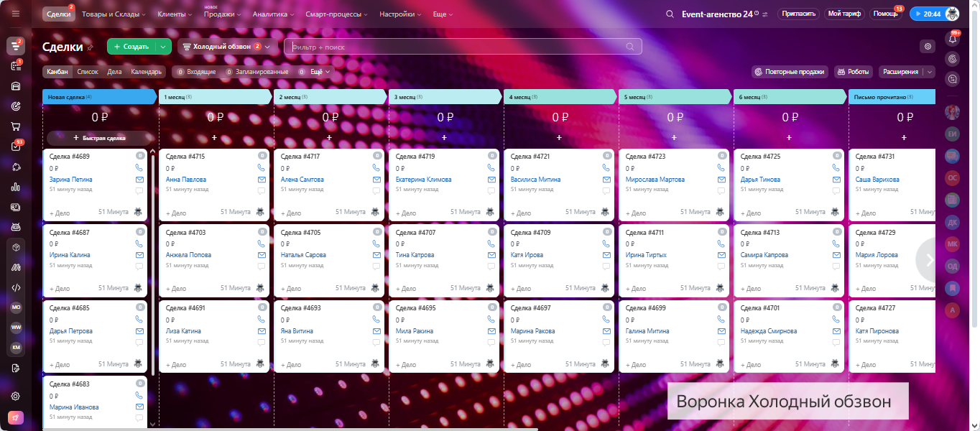The width and height of the screenshot is (980, 431).
Task: Add activity with + Дело on Сделка #4703
Action: [x=175, y=288]
